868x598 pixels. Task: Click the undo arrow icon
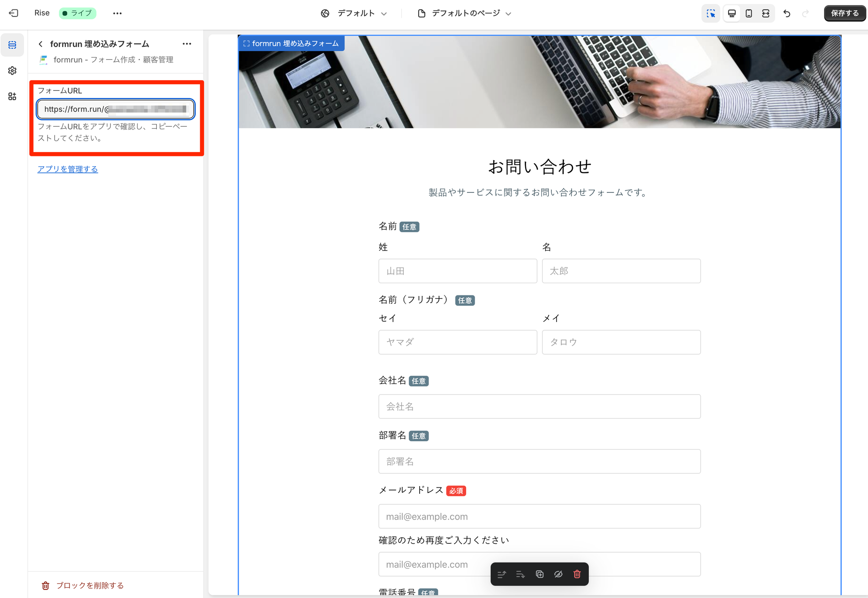pos(787,13)
